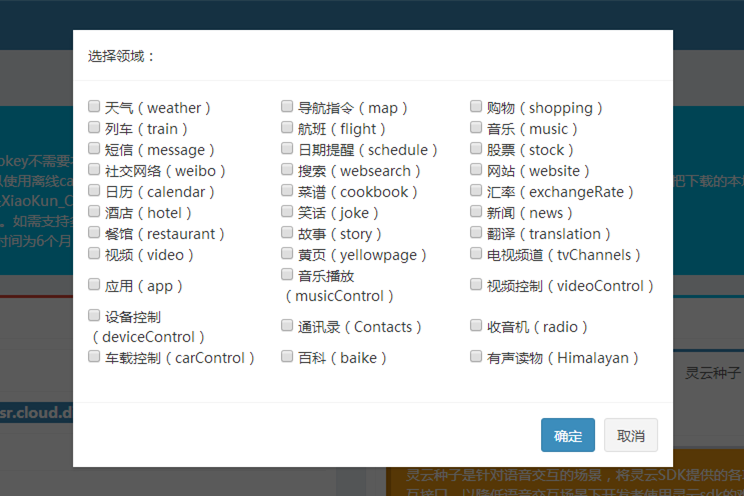Enable the 收音机 (radio) checkbox
Image resolution: width=744 pixels, height=496 pixels.
click(477, 325)
